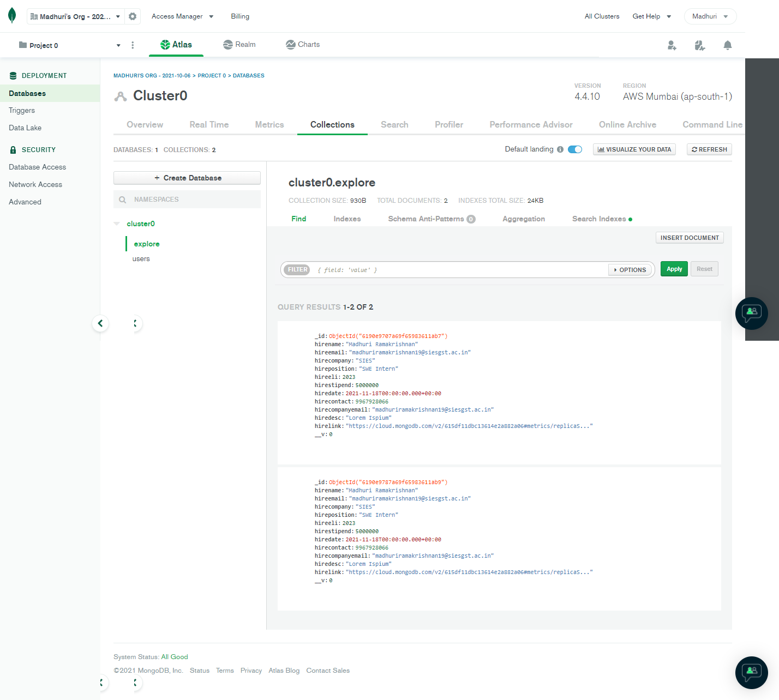
Task: Open project options kebab menu
Action: 133,45
